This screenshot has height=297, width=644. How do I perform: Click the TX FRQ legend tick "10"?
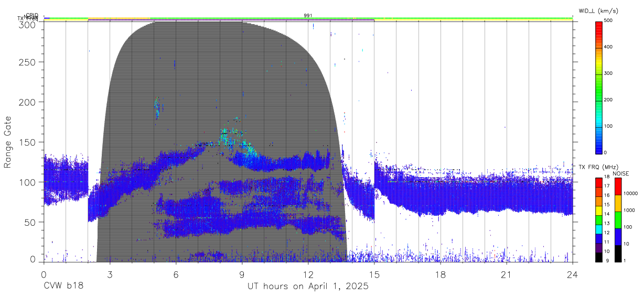(x=607, y=251)
